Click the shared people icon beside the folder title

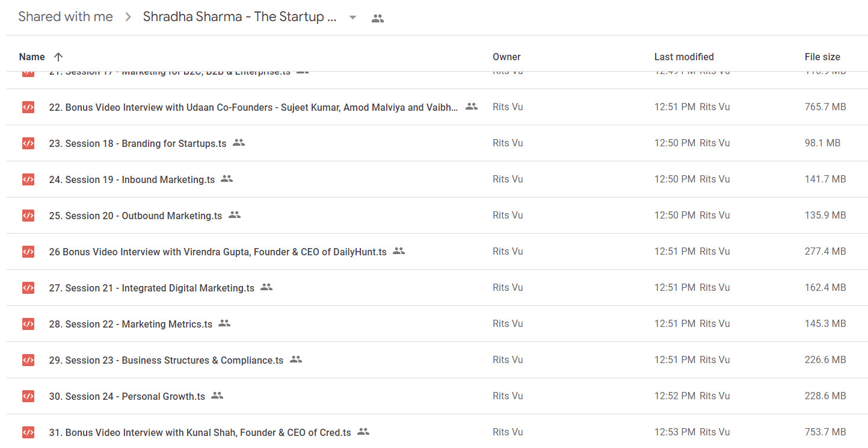tap(378, 18)
